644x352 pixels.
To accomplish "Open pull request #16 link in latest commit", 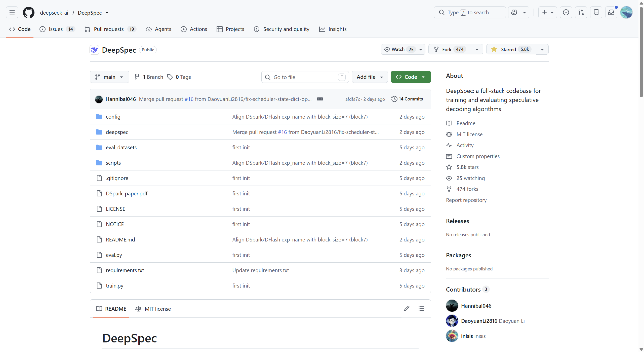I will pyautogui.click(x=189, y=99).
